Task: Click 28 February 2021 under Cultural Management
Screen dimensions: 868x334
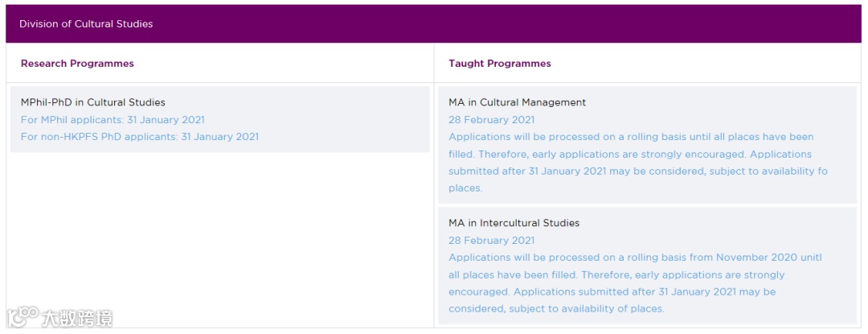Action: coord(491,120)
